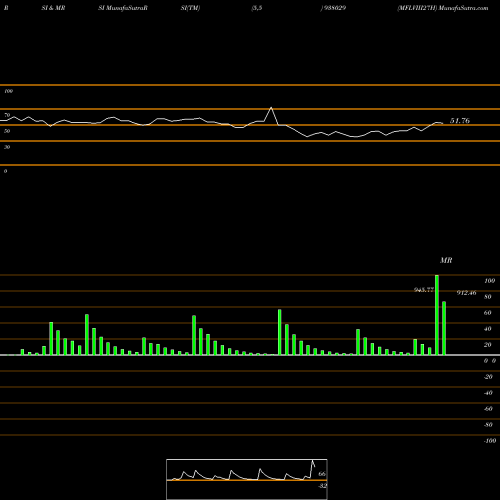The image size is (500, 500).
Task: Click the 938029 code in header
Action: coord(334,8)
